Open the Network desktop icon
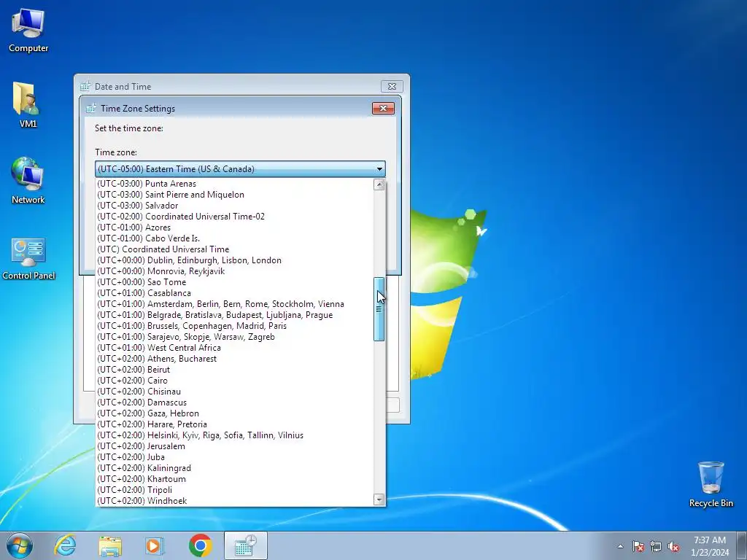This screenshot has width=747, height=560. point(28,181)
